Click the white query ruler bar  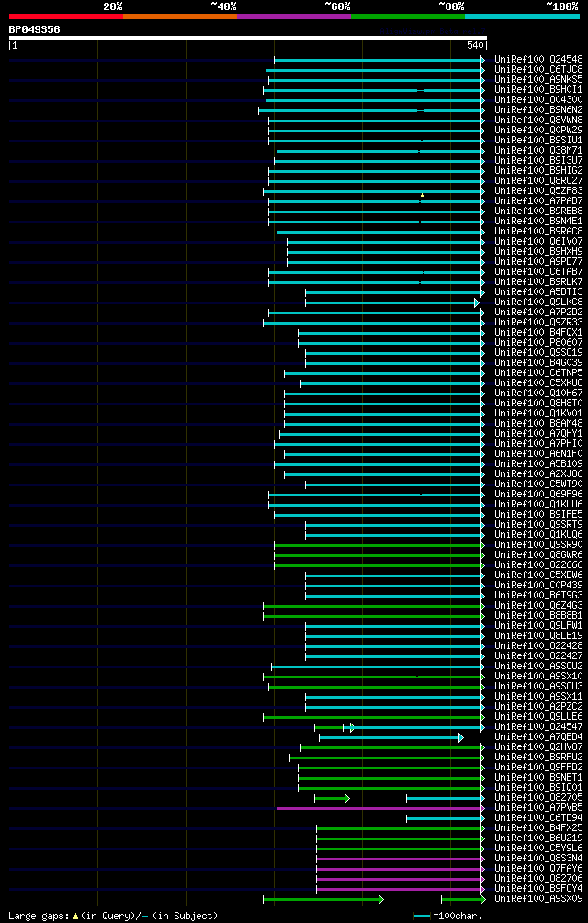pyautogui.click(x=247, y=38)
